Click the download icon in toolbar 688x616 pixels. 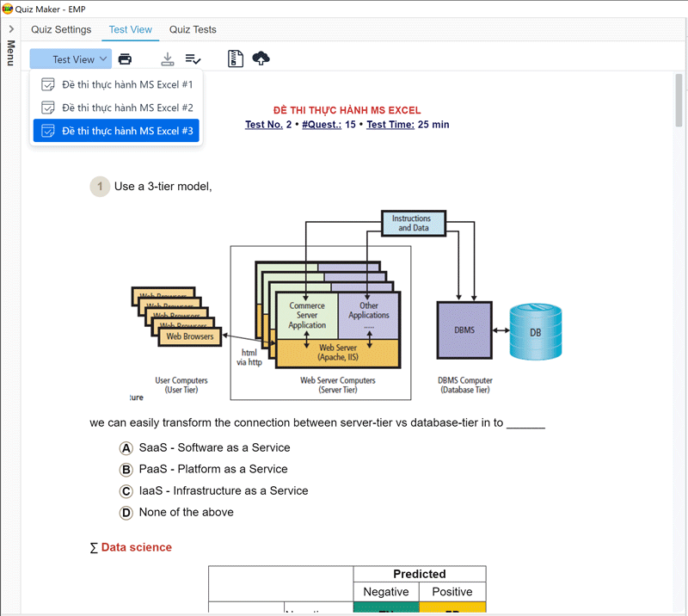167,59
